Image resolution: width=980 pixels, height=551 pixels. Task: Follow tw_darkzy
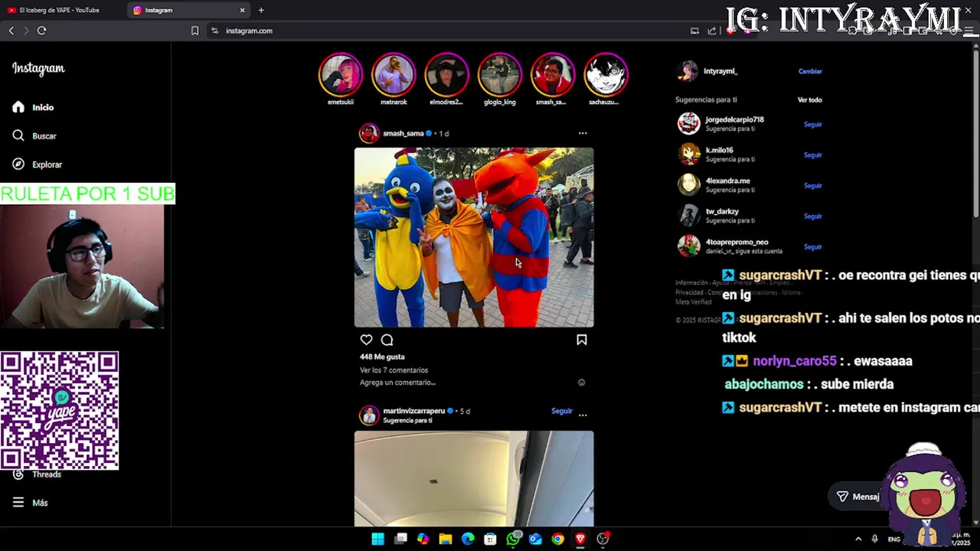(x=812, y=216)
